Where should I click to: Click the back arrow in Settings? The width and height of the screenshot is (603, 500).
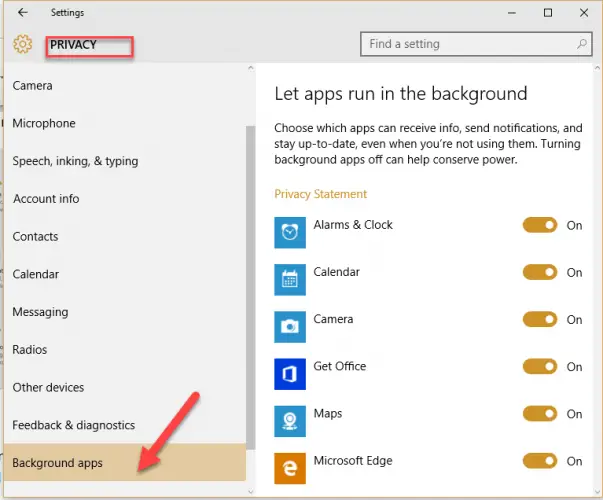click(x=23, y=13)
